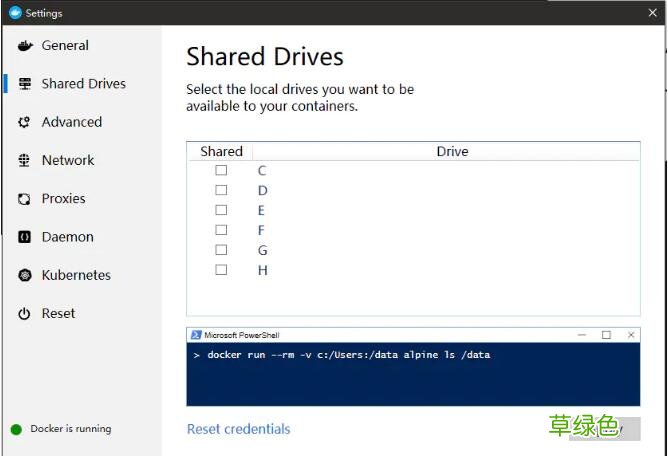668x459 pixels.
Task: Click the green Docker running status dot
Action: (16, 429)
